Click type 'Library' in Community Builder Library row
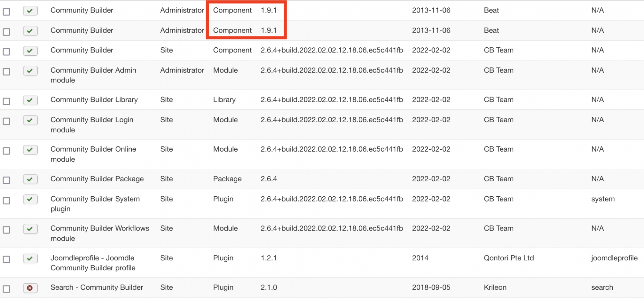 (x=224, y=100)
